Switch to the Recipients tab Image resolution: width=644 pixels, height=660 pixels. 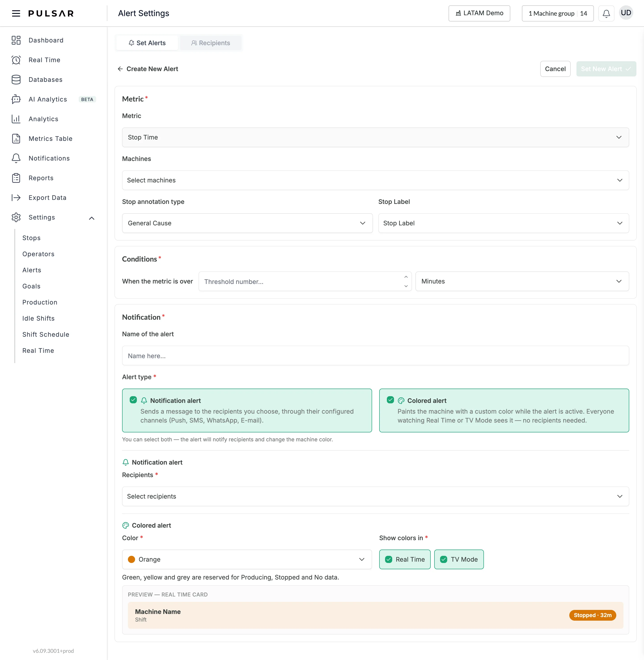(x=210, y=43)
